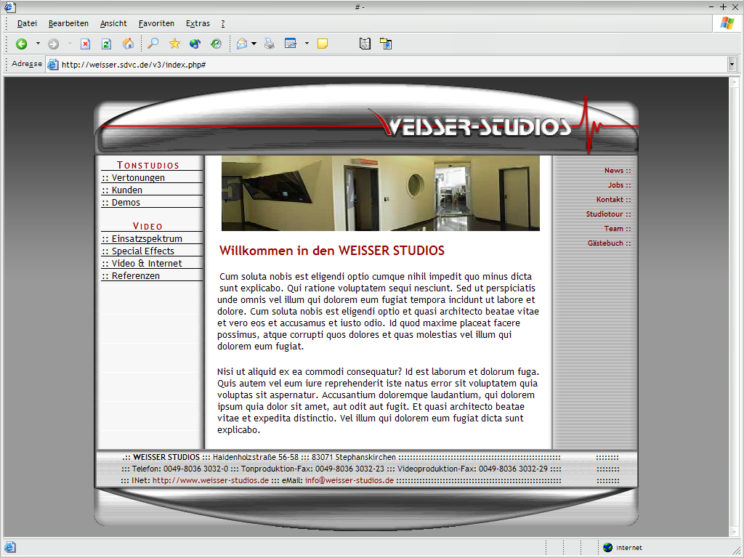Click the Video section heading
Viewport: 744px width, 558px height.
coord(148,226)
